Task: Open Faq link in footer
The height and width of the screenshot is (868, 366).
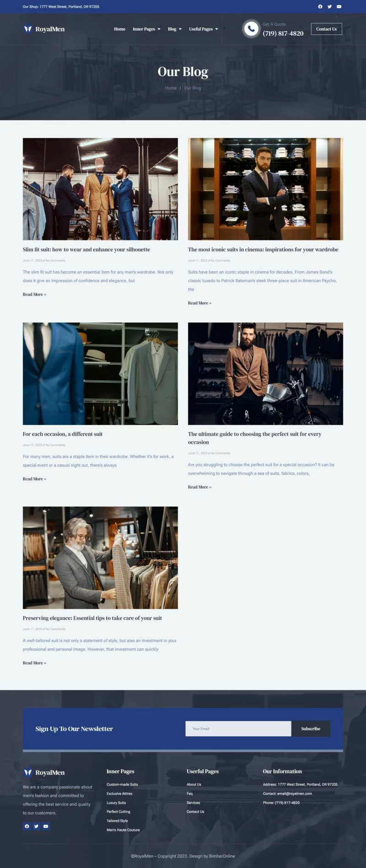Action: 189,793
